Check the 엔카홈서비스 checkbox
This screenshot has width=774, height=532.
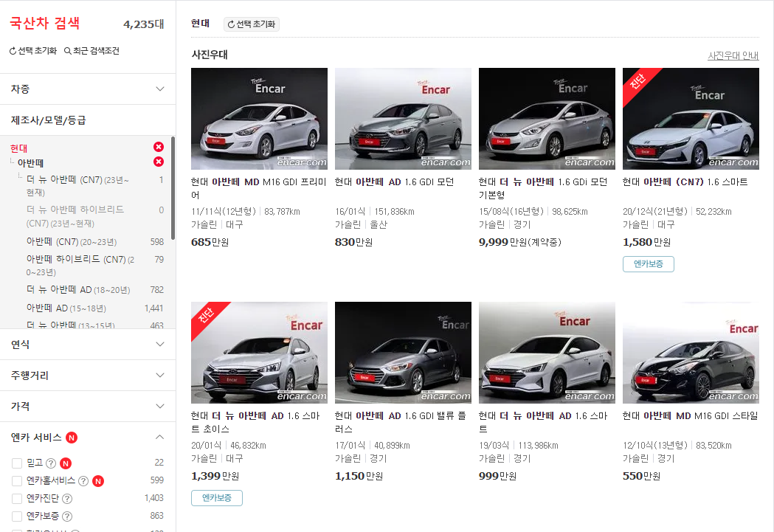click(x=17, y=480)
